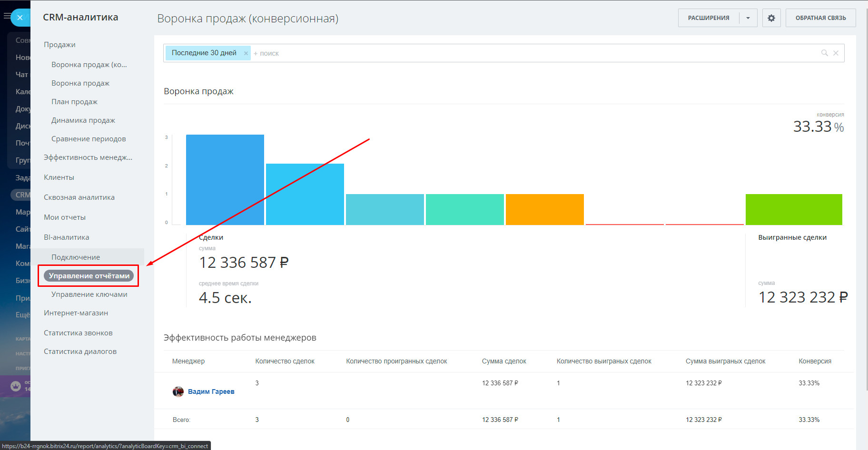The height and width of the screenshot is (450, 868).
Task: Click the crown icon in left sidebar
Action: point(15,386)
